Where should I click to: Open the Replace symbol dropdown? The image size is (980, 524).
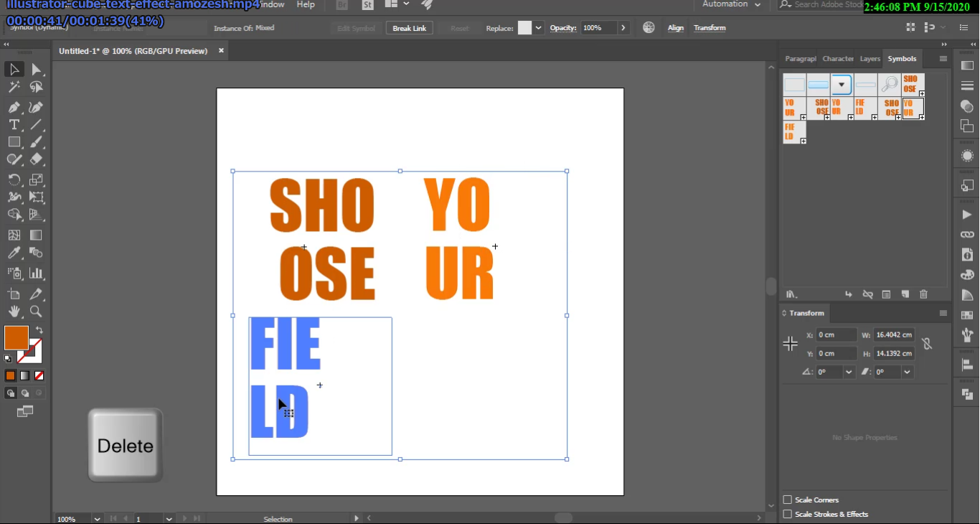[538, 28]
